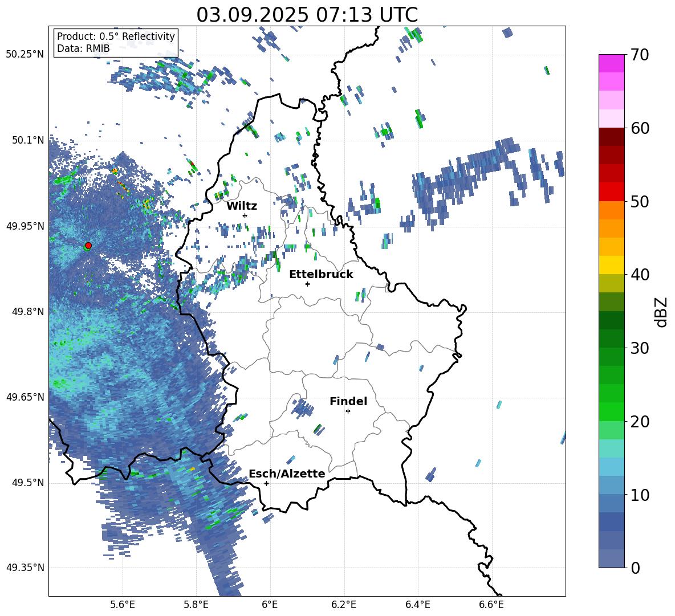Click the dark maroon colorbar segment below 60
This screenshot has height=616, width=675.
[x=611, y=137]
